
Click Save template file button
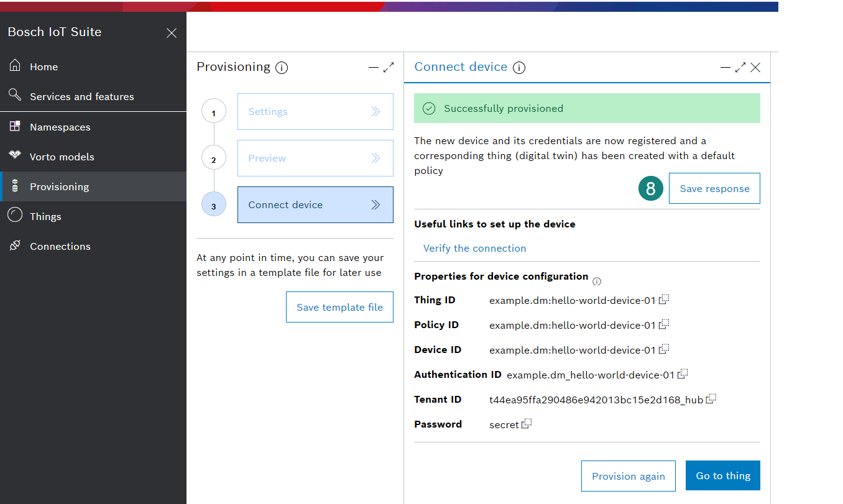[x=339, y=307]
